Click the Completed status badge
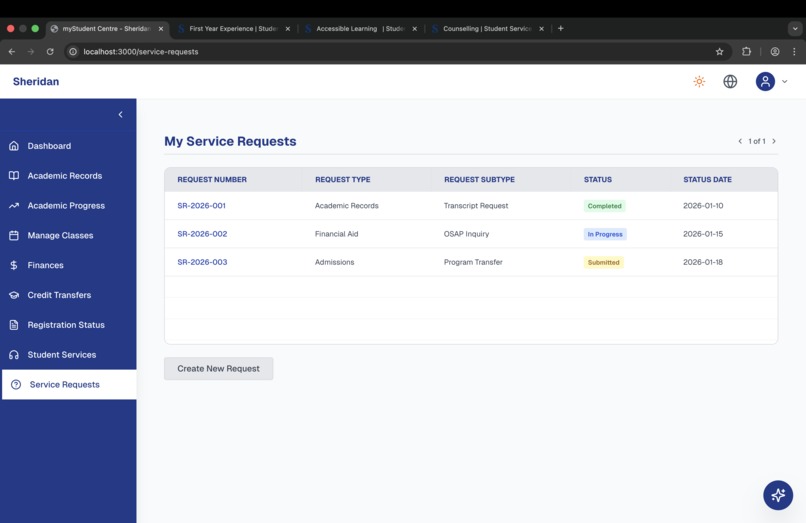The image size is (806, 523). pos(604,206)
